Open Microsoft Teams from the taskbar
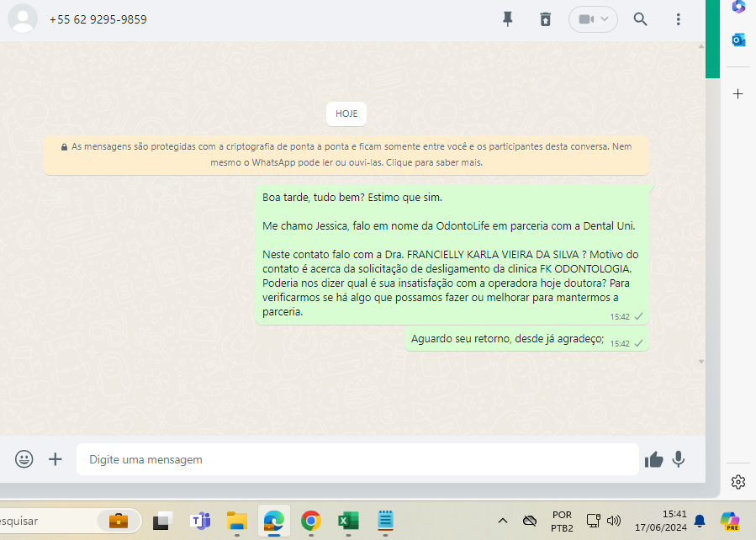The height and width of the screenshot is (540, 756). [x=200, y=521]
